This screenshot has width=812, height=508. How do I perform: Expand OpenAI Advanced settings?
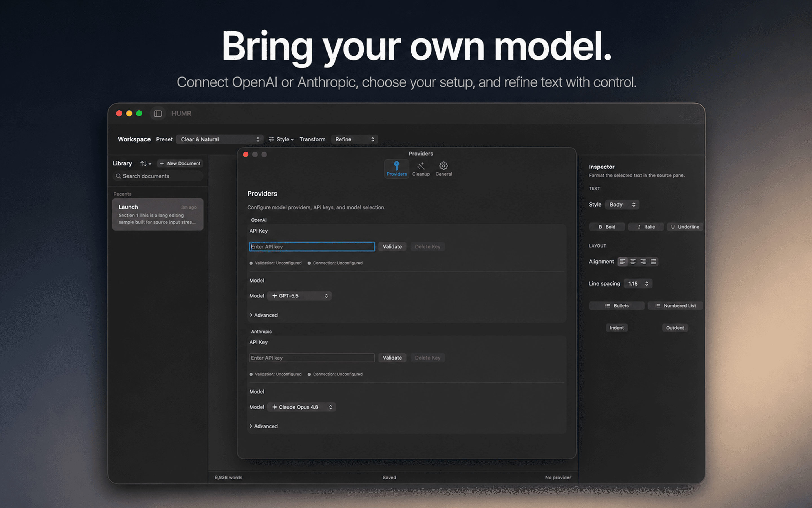263,315
